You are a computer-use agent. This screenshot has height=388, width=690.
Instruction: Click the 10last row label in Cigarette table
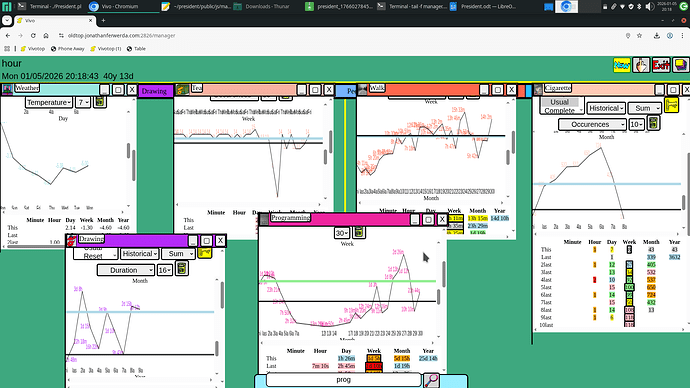click(546, 325)
